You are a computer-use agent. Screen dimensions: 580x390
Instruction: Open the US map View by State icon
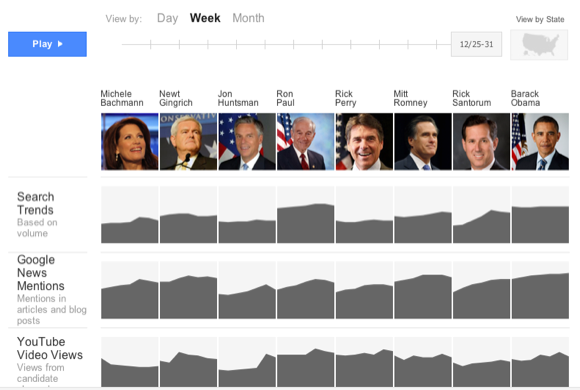pyautogui.click(x=539, y=45)
